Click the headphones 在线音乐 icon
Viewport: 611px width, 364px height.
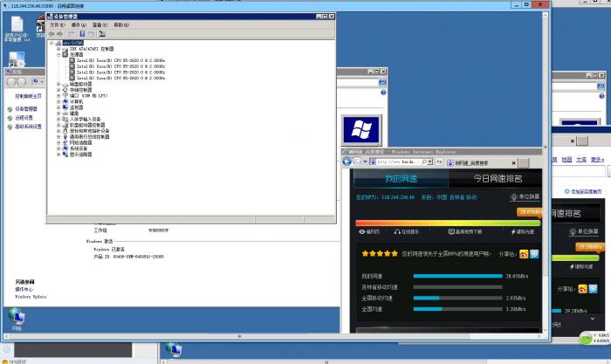[x=397, y=231]
